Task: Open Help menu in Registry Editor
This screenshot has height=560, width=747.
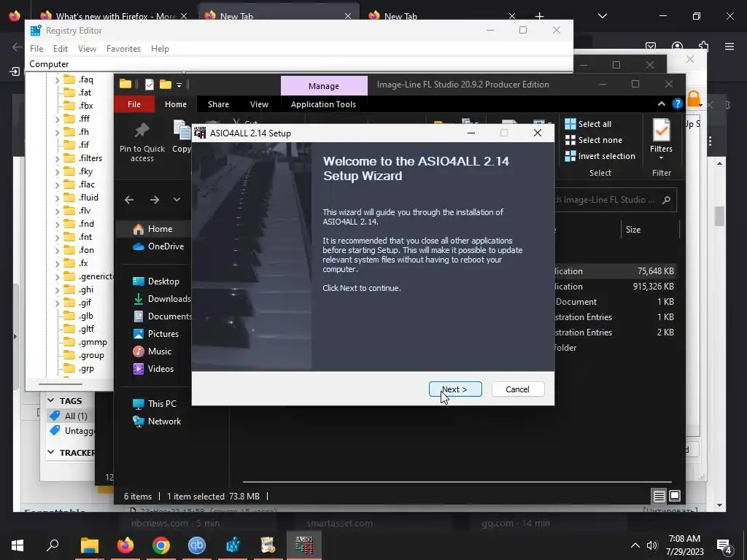Action: (x=160, y=49)
